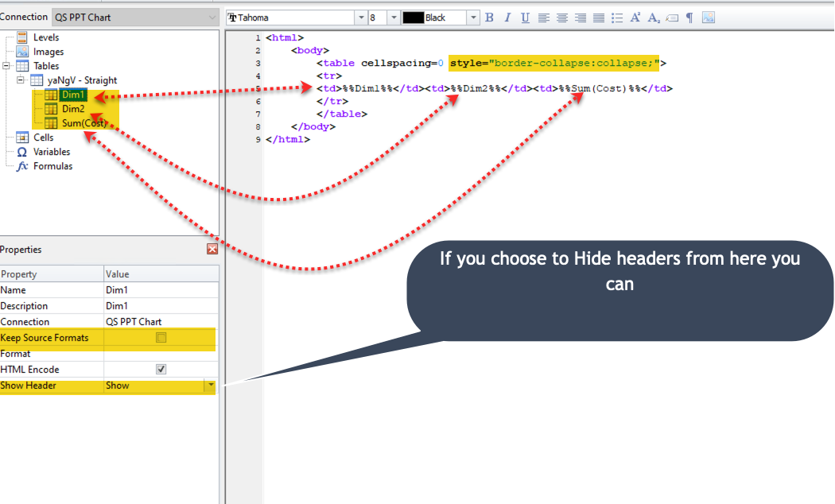Screen dimensions: 835x504
Task: Apply underline formatting
Action: 525,17
